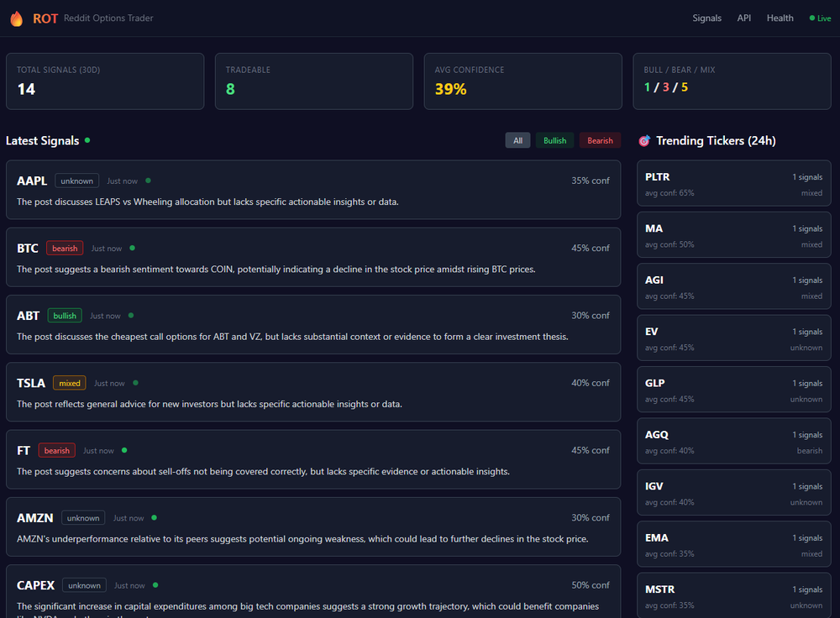Open the Health nav link
The height and width of the screenshot is (618, 840).
(x=780, y=18)
